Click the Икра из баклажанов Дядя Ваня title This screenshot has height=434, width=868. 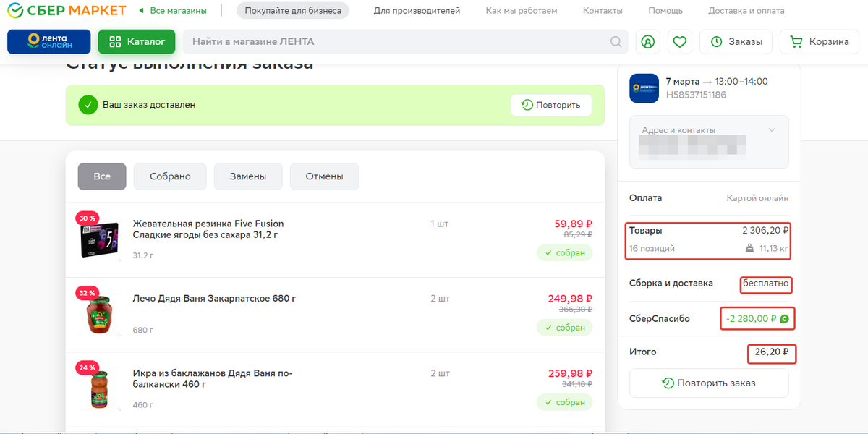[x=213, y=378]
